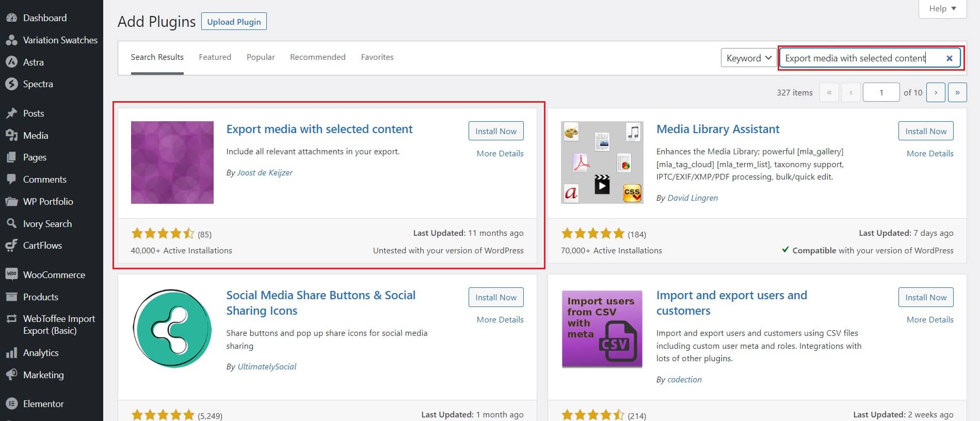
Task: Click the WooCommerce woo icon
Action: point(11,274)
